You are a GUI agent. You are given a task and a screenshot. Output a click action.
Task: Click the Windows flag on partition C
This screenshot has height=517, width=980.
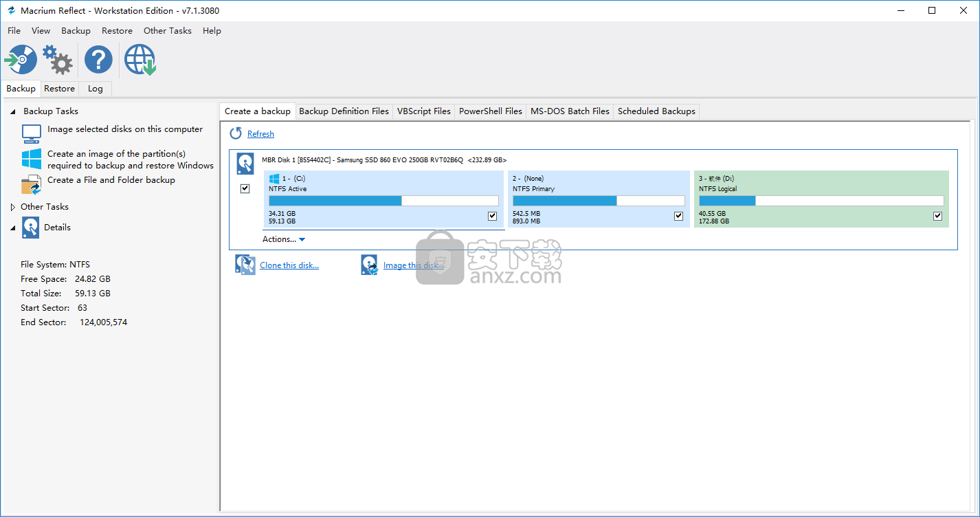(x=274, y=178)
